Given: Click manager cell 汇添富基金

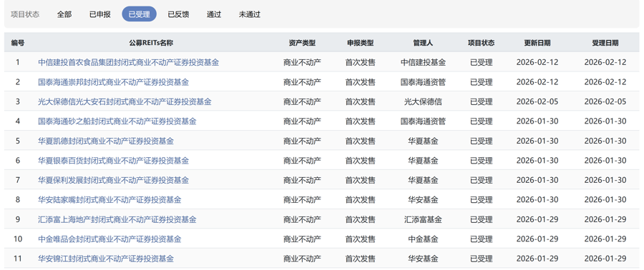Looking at the screenshot, I should click(423, 219).
